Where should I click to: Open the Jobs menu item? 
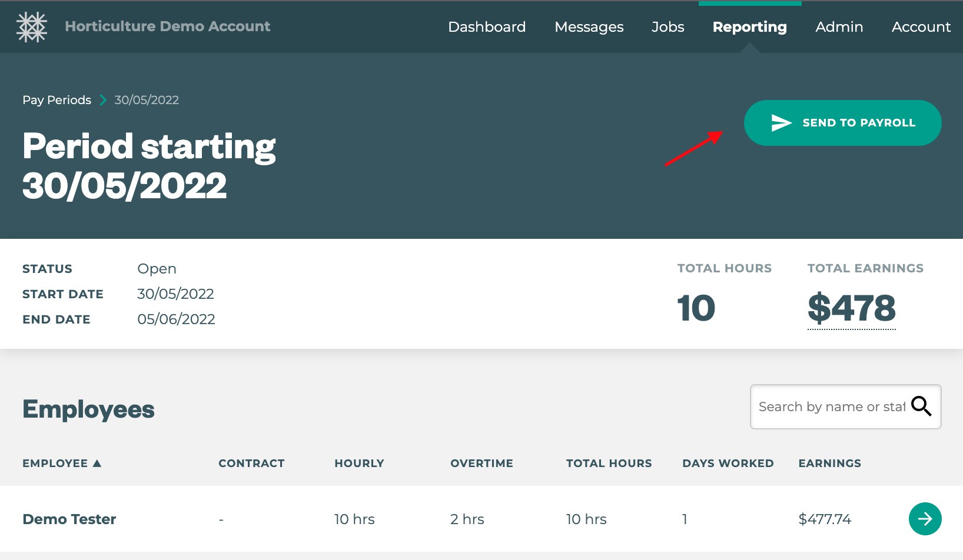point(668,27)
